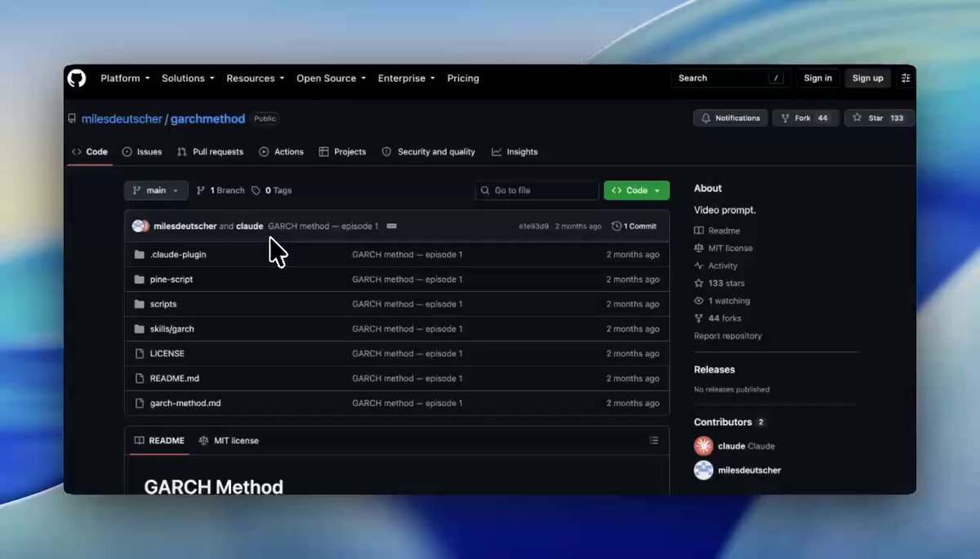Viewport: 980px width, 559px height.
Task: Open the Releases heading link
Action: click(x=715, y=369)
